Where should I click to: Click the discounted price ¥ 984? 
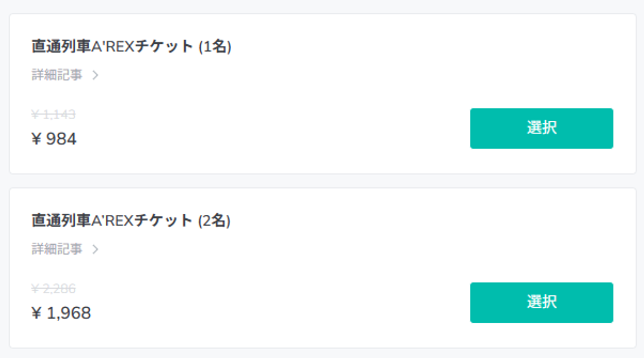tap(54, 139)
